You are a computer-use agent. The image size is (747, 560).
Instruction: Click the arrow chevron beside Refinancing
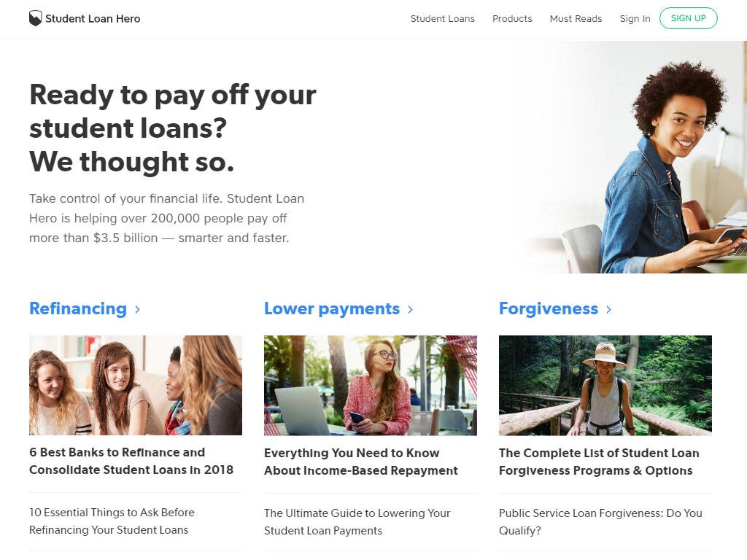pos(138,309)
